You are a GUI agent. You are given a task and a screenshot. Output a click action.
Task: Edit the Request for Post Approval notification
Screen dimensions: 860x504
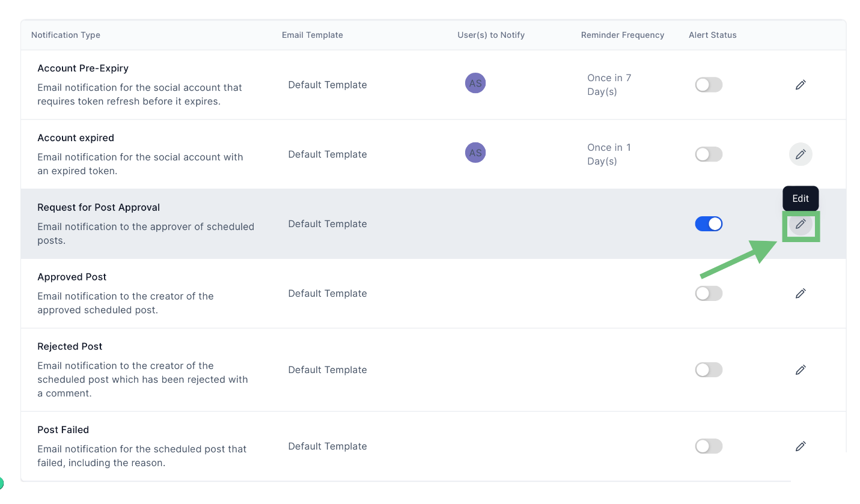tap(801, 224)
